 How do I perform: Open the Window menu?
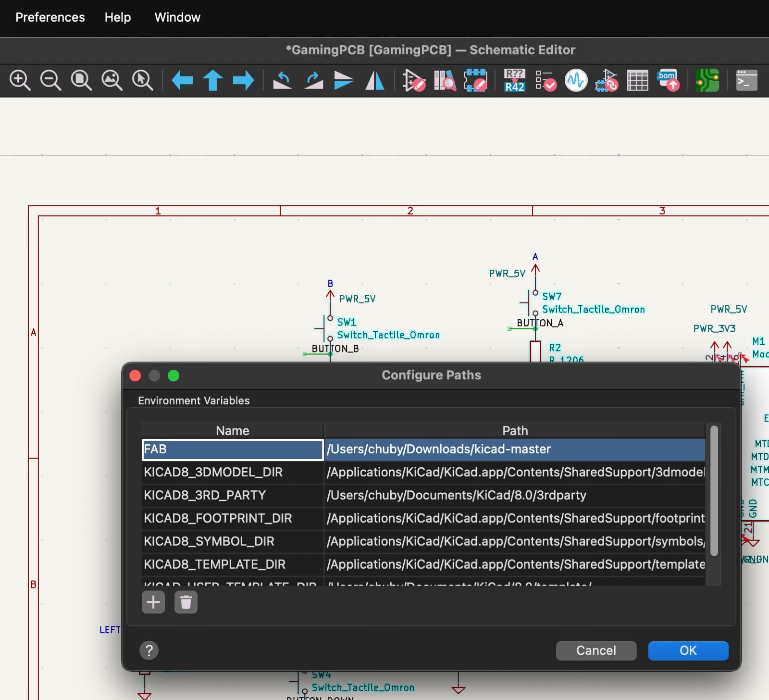[x=177, y=17]
